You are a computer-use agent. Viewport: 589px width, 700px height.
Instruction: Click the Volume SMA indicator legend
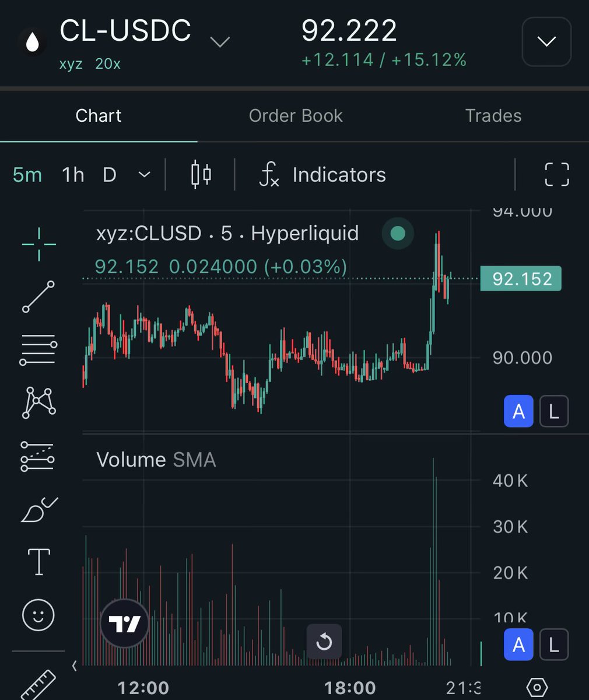(x=156, y=460)
